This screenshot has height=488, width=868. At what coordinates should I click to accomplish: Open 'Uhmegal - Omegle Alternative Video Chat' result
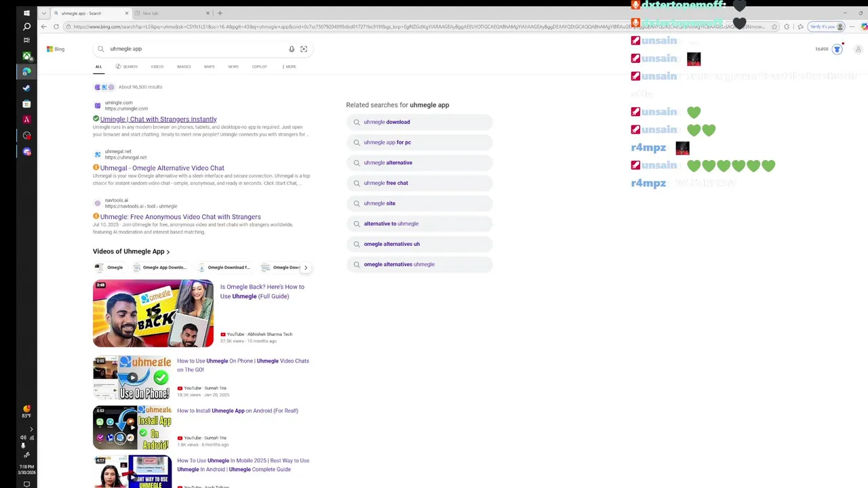tap(162, 168)
